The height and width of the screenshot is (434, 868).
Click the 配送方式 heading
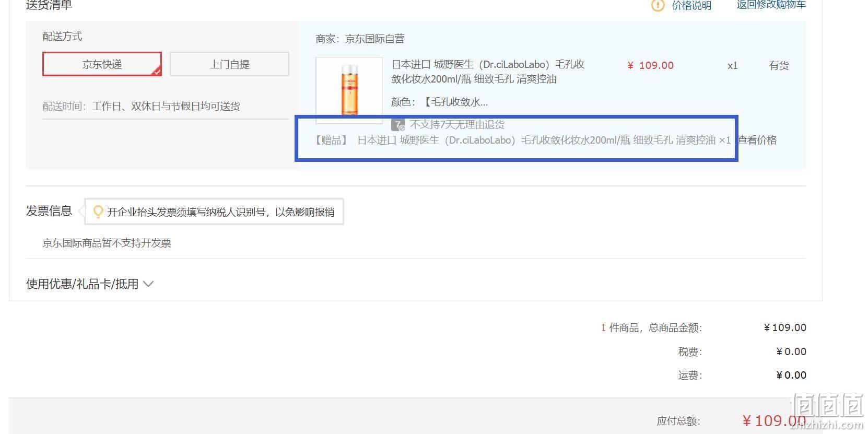tap(62, 36)
